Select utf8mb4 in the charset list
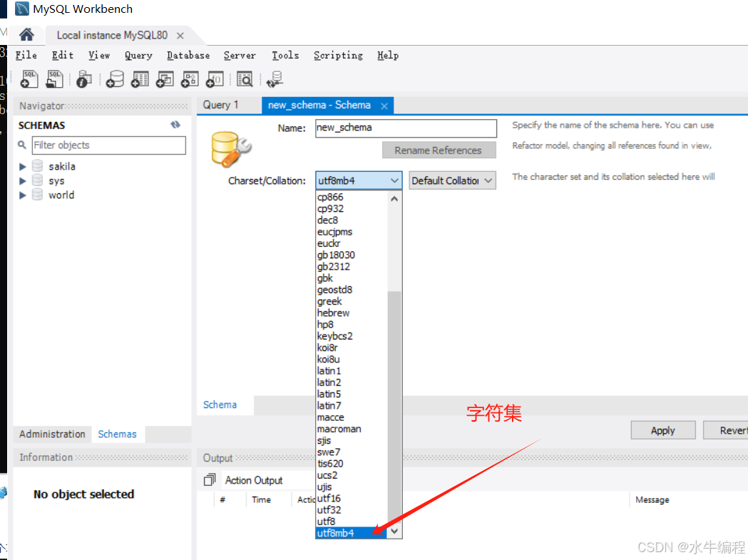Viewport: 748px width, 560px height. (352, 533)
